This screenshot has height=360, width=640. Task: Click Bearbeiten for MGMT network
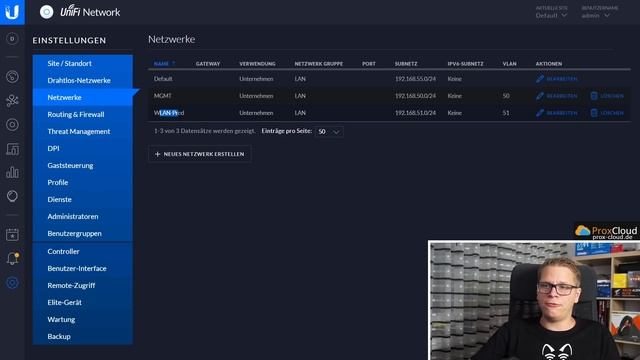(x=557, y=96)
